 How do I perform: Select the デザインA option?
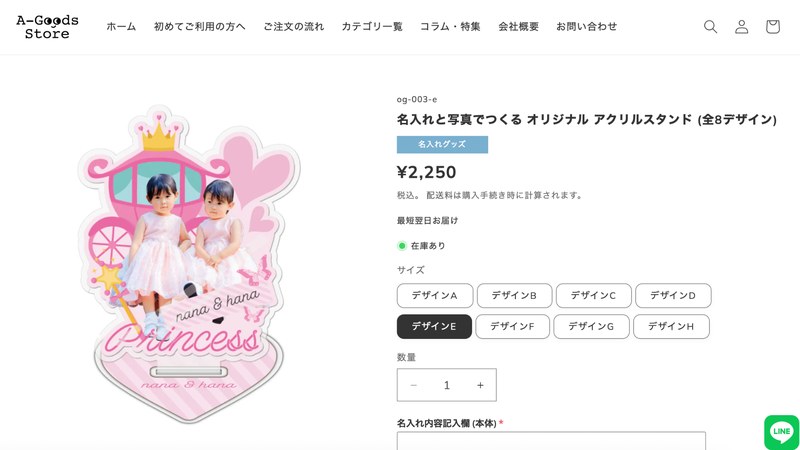434,296
